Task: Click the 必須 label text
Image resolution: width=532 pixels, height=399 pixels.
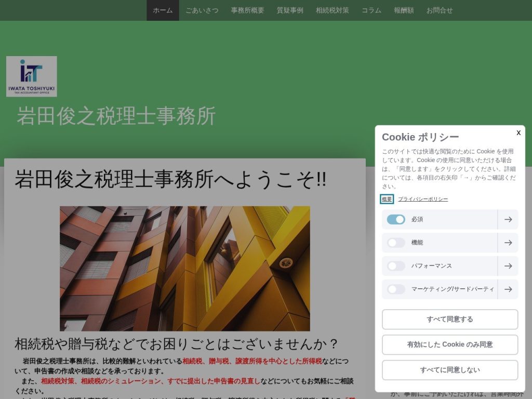Action: pyautogui.click(x=417, y=220)
